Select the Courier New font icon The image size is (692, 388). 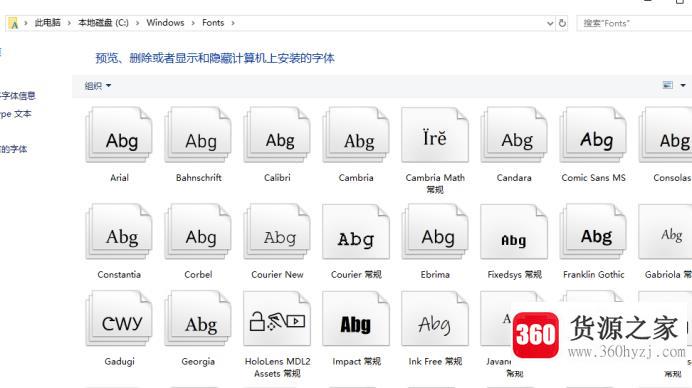click(x=277, y=231)
